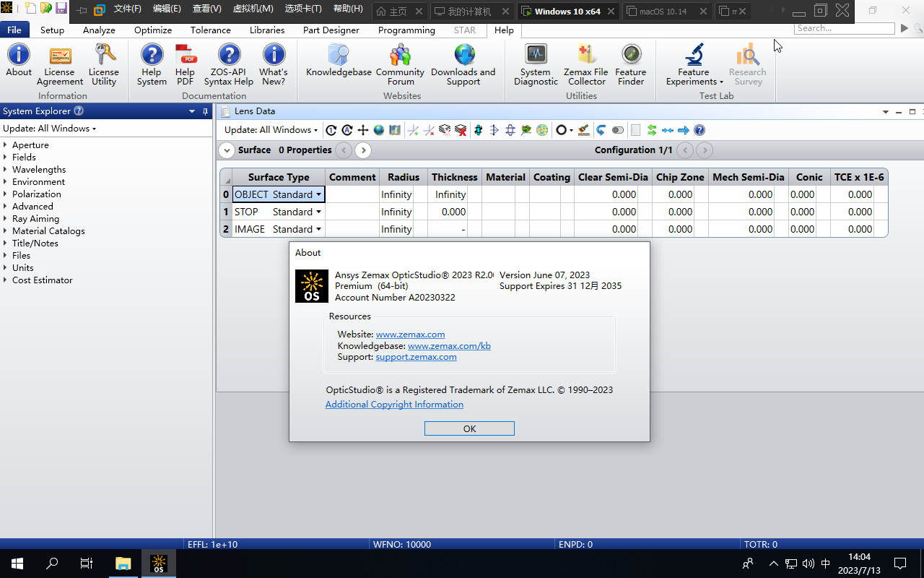
Task: Click the WFNO: 10000 status entry
Action: 401,544
